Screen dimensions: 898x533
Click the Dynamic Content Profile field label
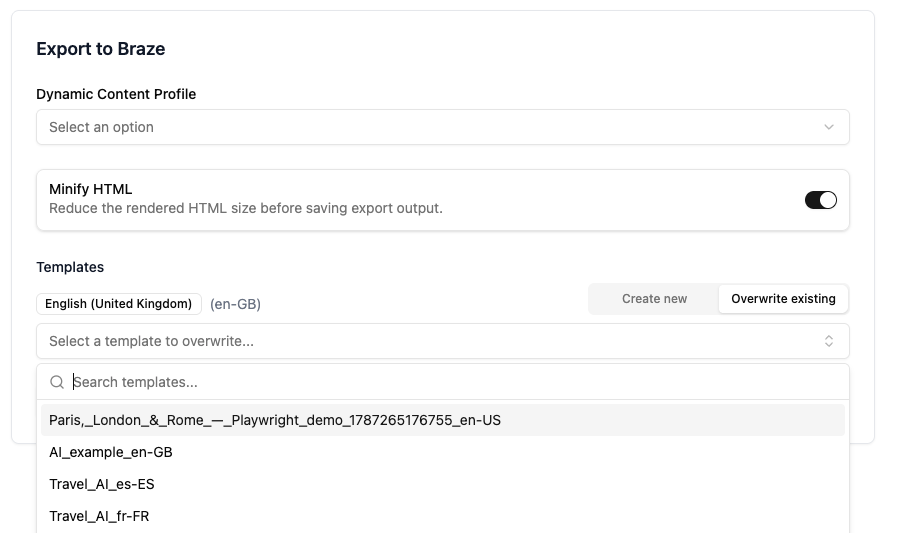click(x=116, y=94)
